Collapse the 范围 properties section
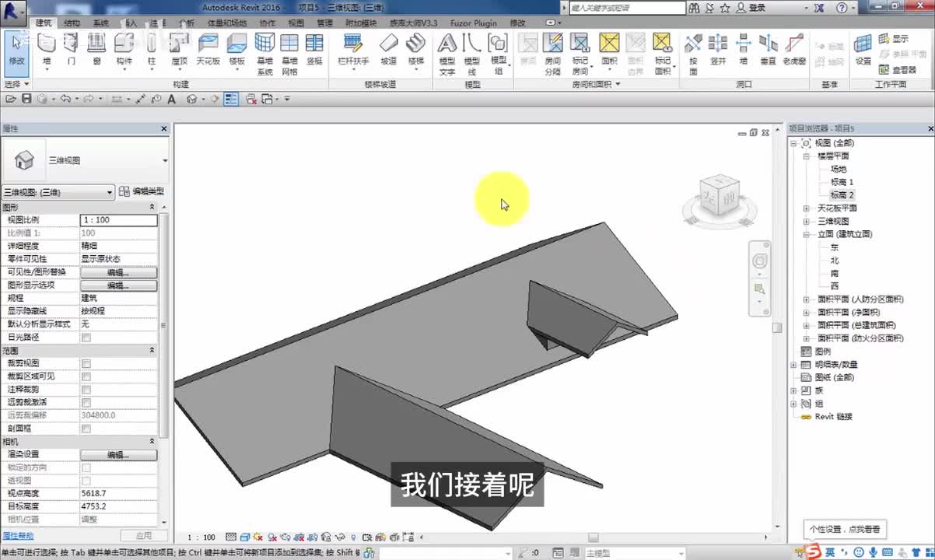The height and width of the screenshot is (560, 935). (x=152, y=351)
